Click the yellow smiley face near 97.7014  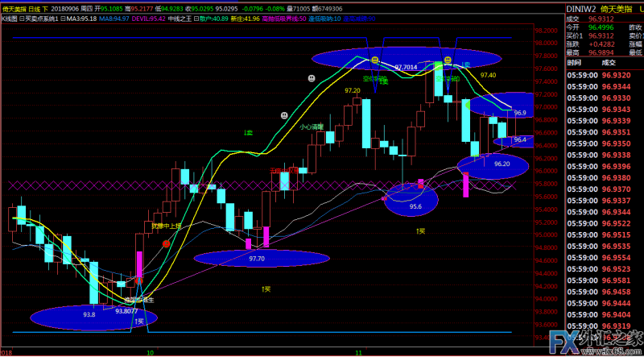374,60
